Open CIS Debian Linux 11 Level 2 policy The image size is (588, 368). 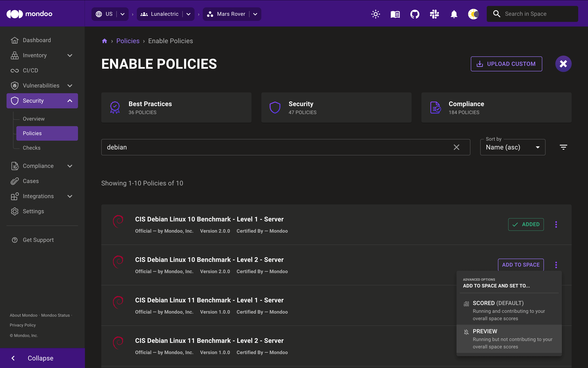(209, 341)
